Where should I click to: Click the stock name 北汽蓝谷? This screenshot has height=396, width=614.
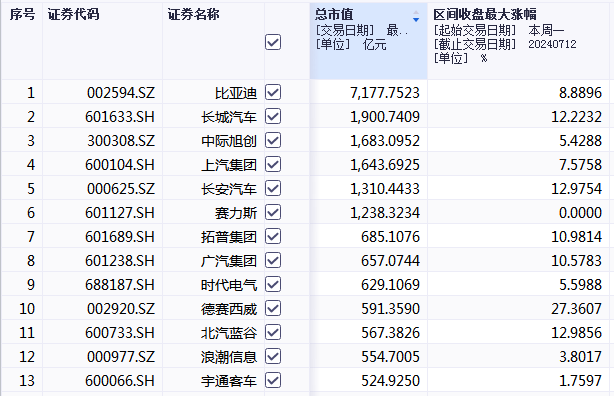point(229,333)
